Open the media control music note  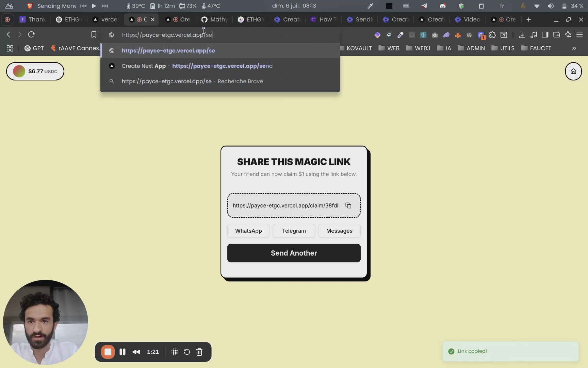pos(534,35)
